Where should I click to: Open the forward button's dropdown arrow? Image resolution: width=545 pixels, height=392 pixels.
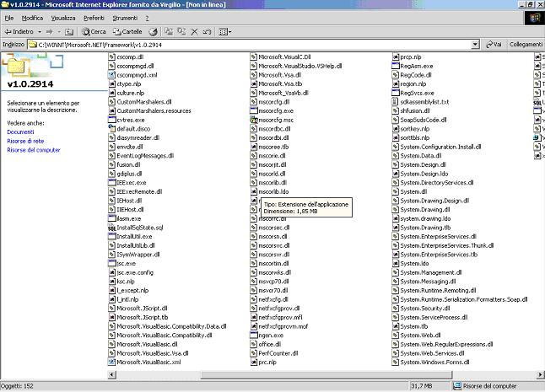[59, 31]
